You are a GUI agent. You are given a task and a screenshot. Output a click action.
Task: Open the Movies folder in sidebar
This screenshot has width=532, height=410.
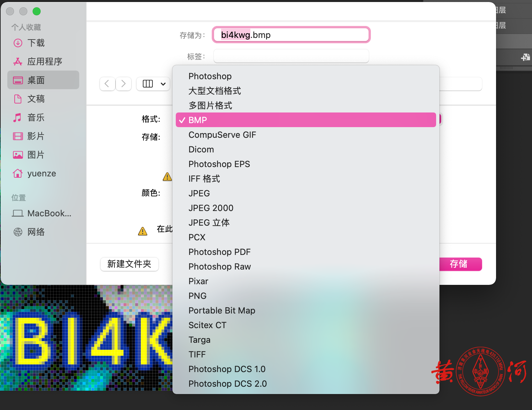click(36, 136)
